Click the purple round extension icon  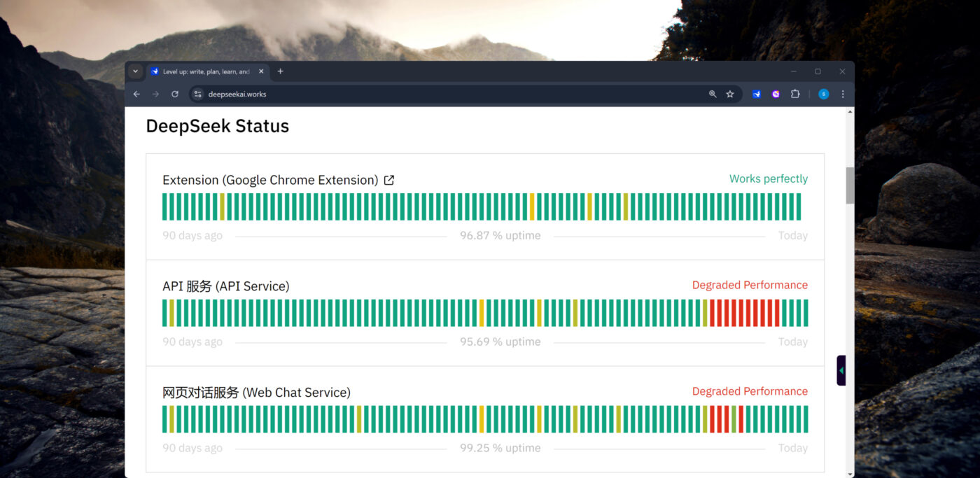776,94
